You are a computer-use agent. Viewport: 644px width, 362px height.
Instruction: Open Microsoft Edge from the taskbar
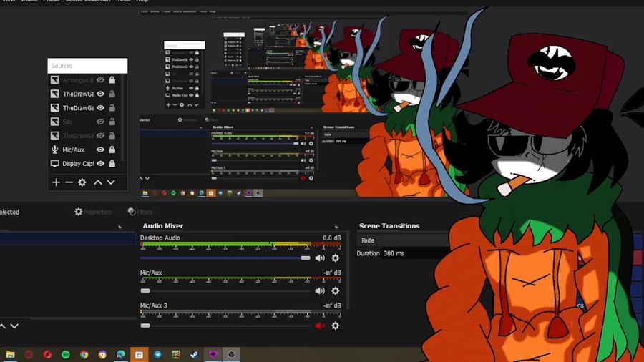pos(121,355)
